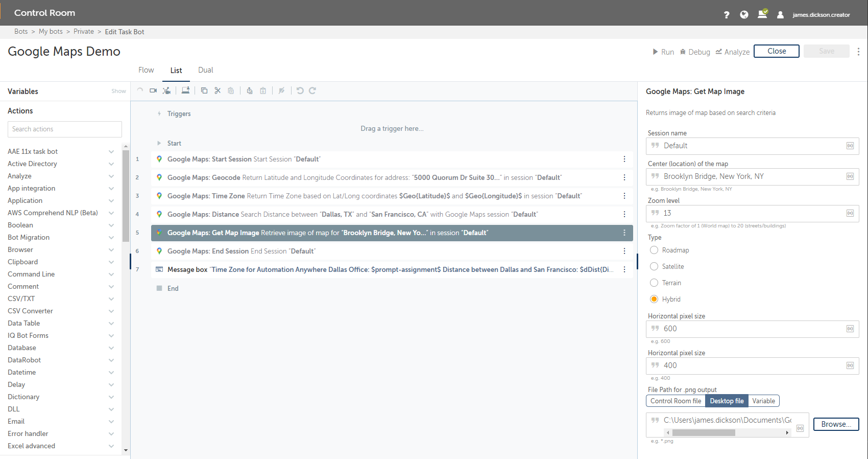The height and width of the screenshot is (459, 868).
Task: Click the Cut (scissors) toolbar icon
Action: pos(218,90)
